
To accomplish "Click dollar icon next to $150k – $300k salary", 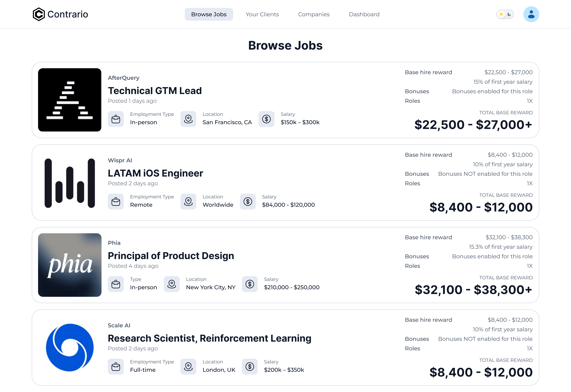I will tap(266, 119).
